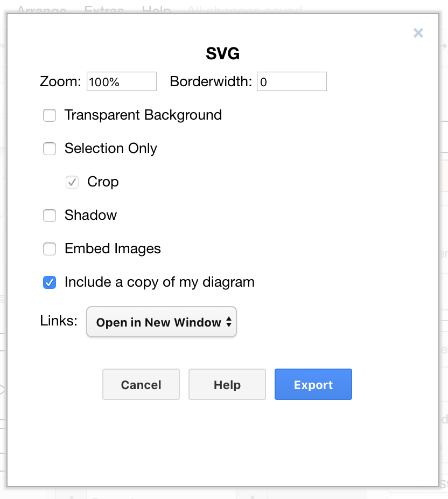Open the Arrange menu
Screen dimensions: 448x499
(x=41, y=10)
